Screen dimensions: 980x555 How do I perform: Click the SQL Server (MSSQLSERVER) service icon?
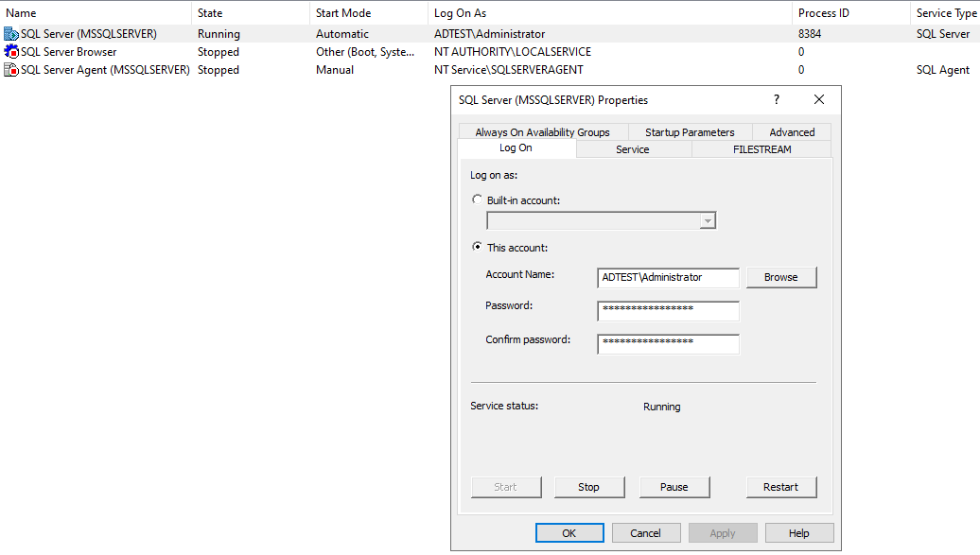pos(11,34)
